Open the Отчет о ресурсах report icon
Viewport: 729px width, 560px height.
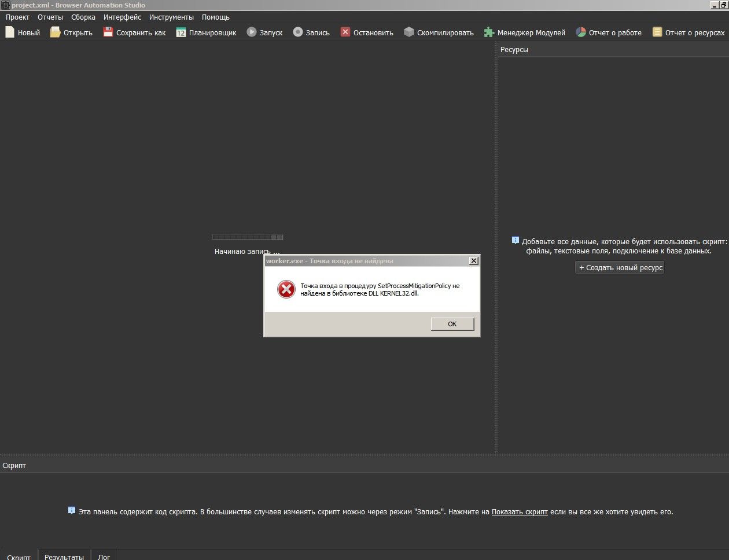657,32
